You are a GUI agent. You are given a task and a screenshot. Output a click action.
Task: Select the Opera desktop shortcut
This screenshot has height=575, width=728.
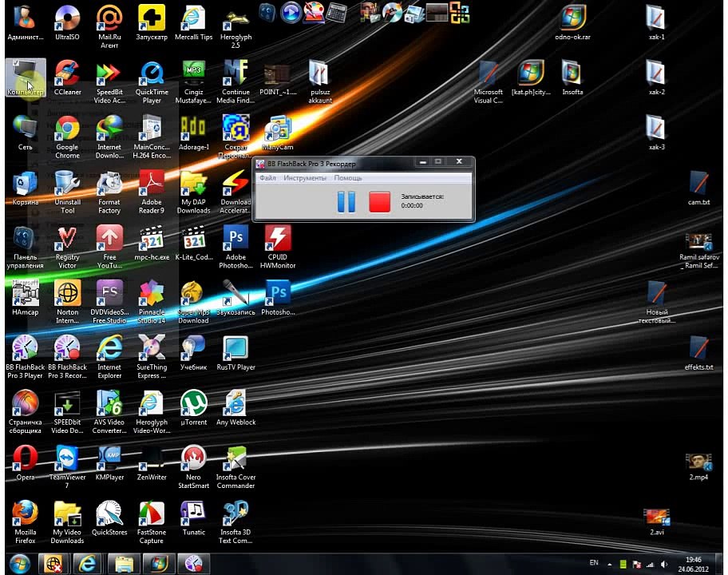[x=25, y=463]
